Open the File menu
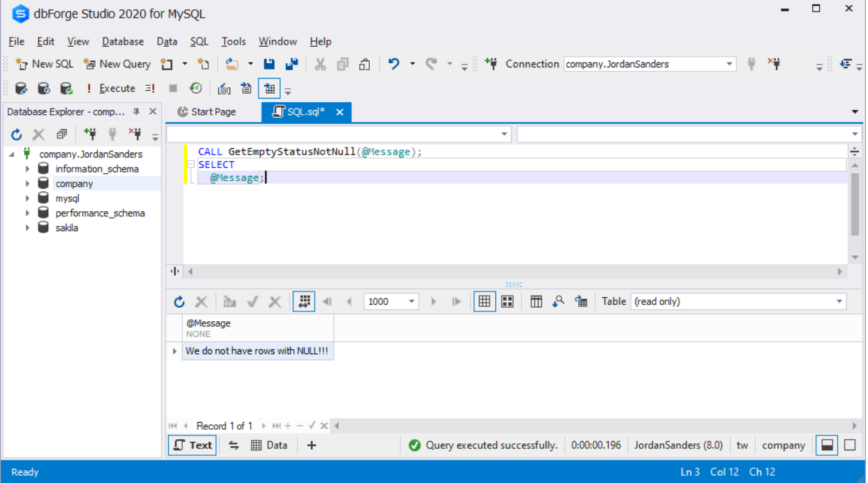Image resolution: width=868 pixels, height=483 pixels. [x=16, y=42]
